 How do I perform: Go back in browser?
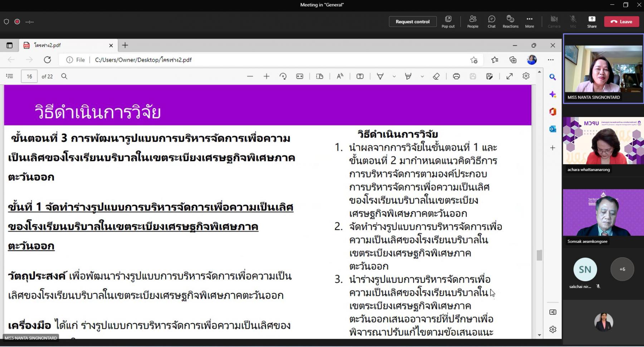click(11, 60)
